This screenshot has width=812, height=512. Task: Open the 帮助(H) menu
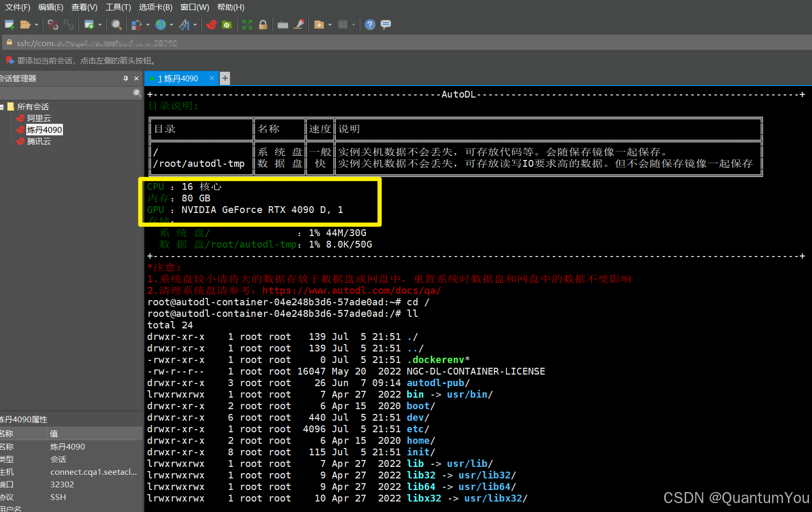(x=231, y=7)
